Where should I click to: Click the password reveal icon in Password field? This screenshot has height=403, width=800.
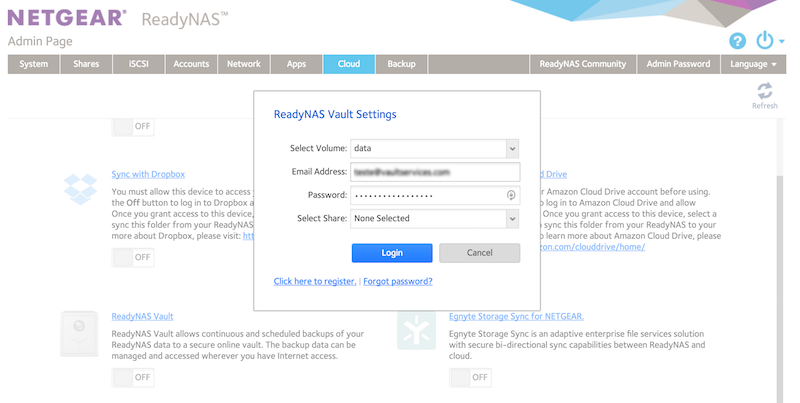511,195
